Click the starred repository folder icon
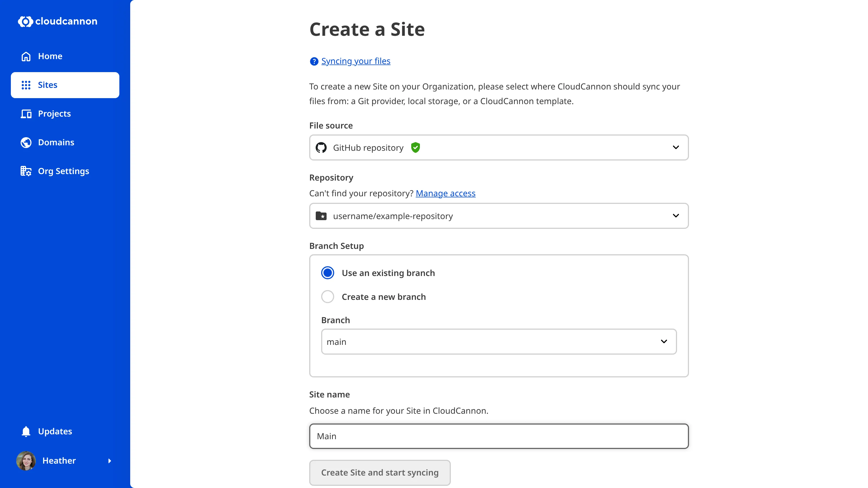The width and height of the screenshot is (868, 488). 321,216
